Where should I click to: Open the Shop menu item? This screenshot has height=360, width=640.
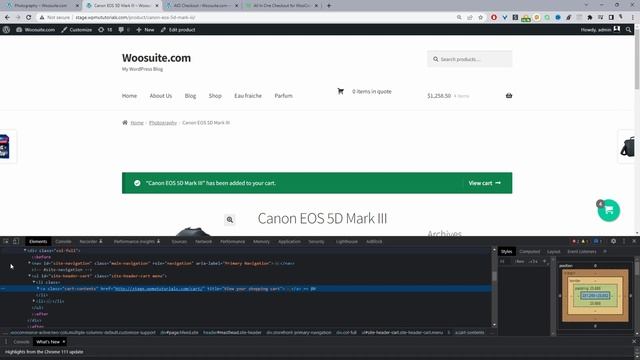(x=215, y=96)
